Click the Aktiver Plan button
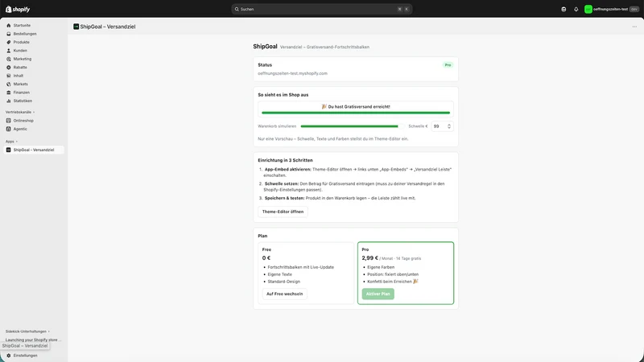This screenshot has height=362, width=644. point(378,294)
